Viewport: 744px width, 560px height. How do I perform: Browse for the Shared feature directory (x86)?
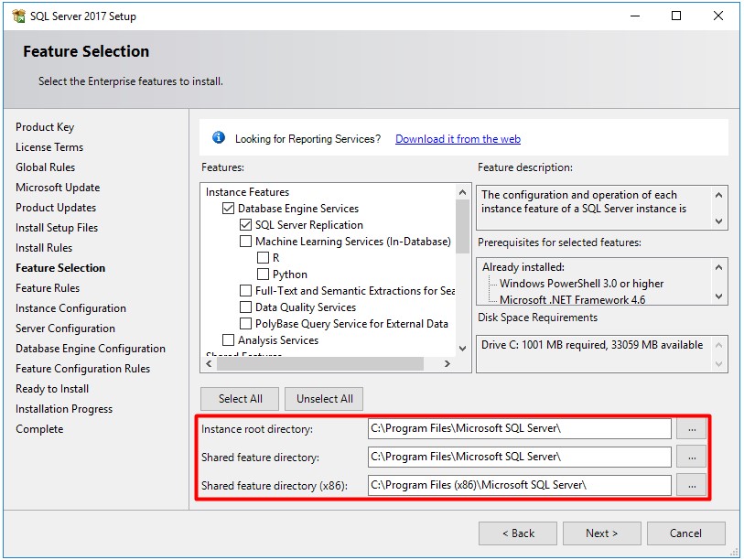coord(691,486)
